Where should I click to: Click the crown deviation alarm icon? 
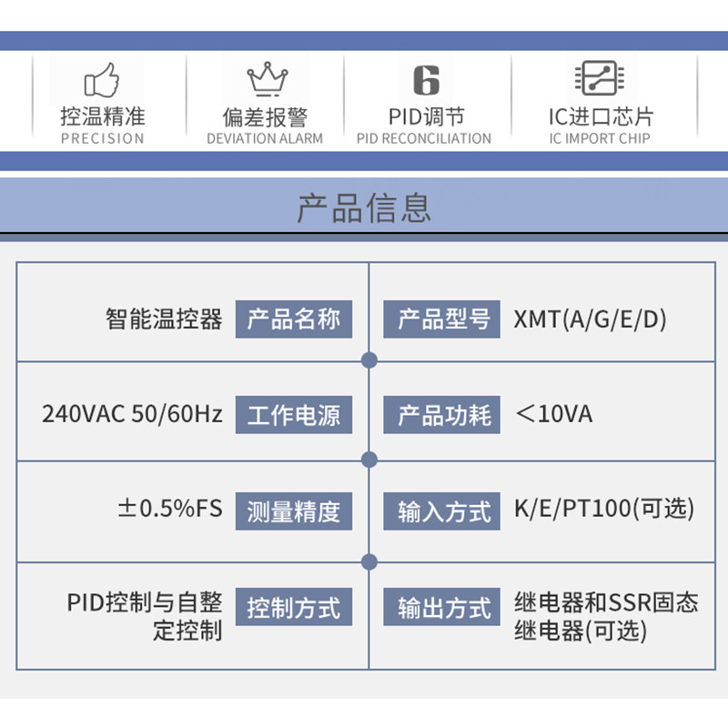coord(267,79)
